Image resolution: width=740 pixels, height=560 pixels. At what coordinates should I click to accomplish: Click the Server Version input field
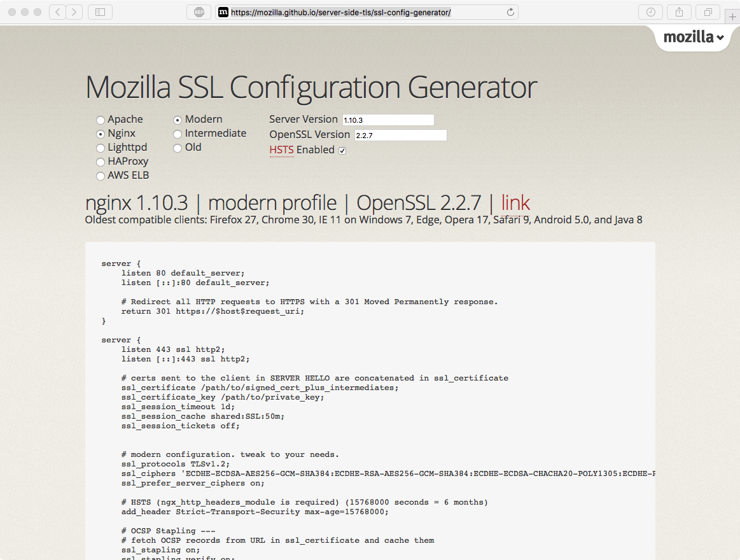(388, 119)
